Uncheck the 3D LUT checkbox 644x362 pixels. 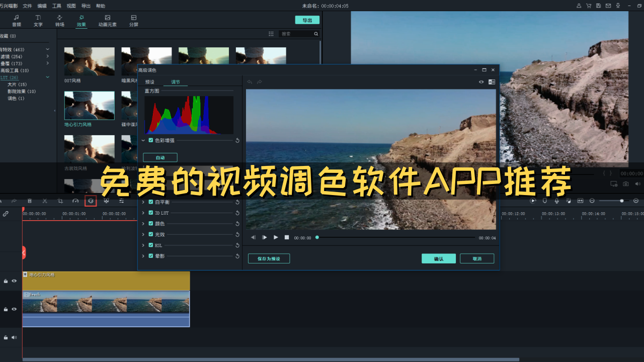(151, 213)
